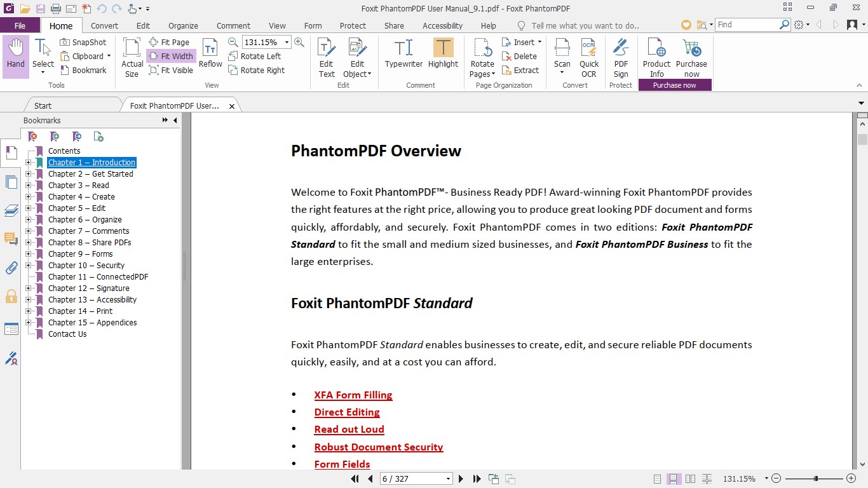The height and width of the screenshot is (488, 868).
Task: Click the Find search field
Action: 747,25
